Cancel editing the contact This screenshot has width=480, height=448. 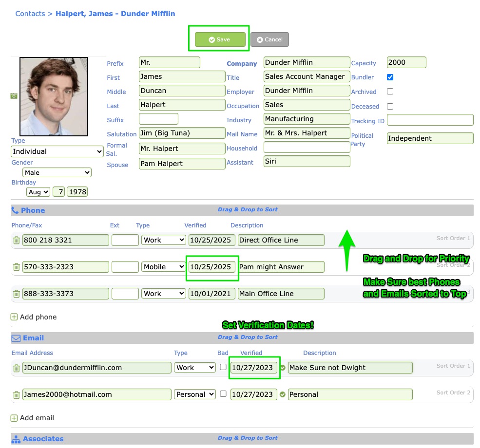[x=269, y=39]
